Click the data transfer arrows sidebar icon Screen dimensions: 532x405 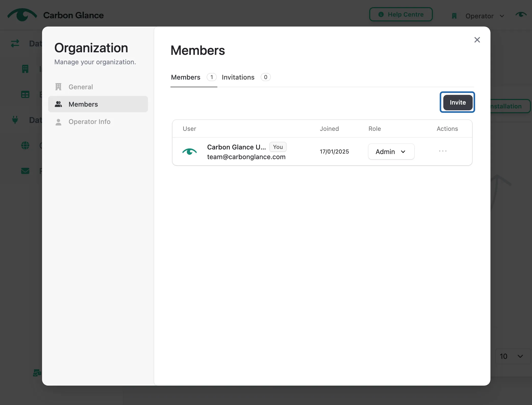15,43
